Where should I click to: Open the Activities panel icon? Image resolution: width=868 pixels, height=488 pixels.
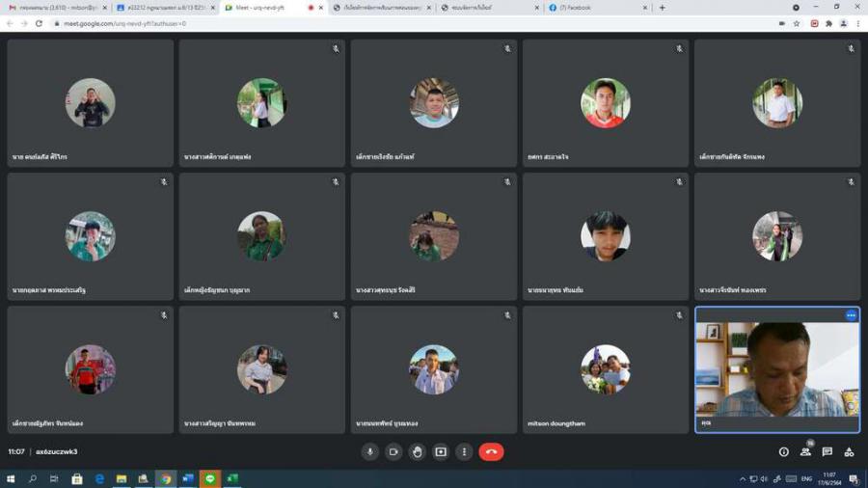click(849, 451)
